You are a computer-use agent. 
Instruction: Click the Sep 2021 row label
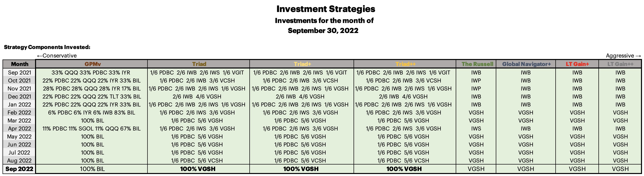pyautogui.click(x=20, y=72)
